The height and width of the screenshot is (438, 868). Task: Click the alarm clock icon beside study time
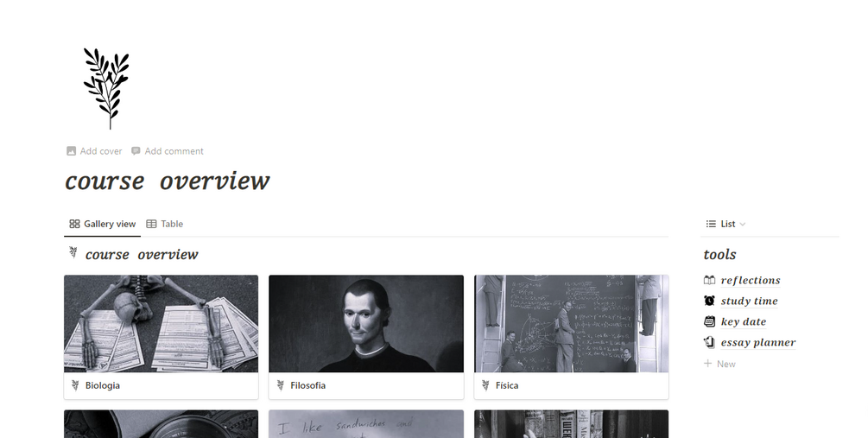pyautogui.click(x=709, y=301)
